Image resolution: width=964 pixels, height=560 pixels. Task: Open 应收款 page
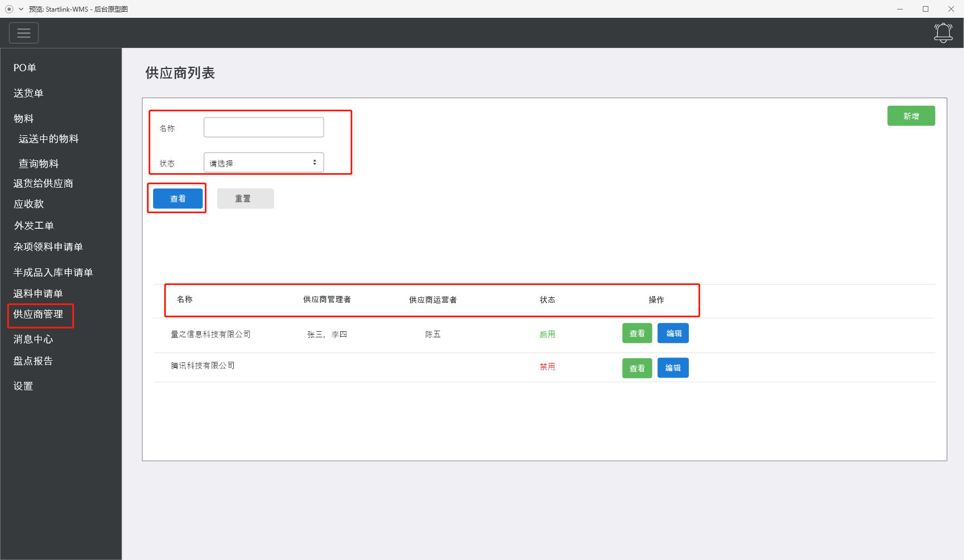pos(29,204)
